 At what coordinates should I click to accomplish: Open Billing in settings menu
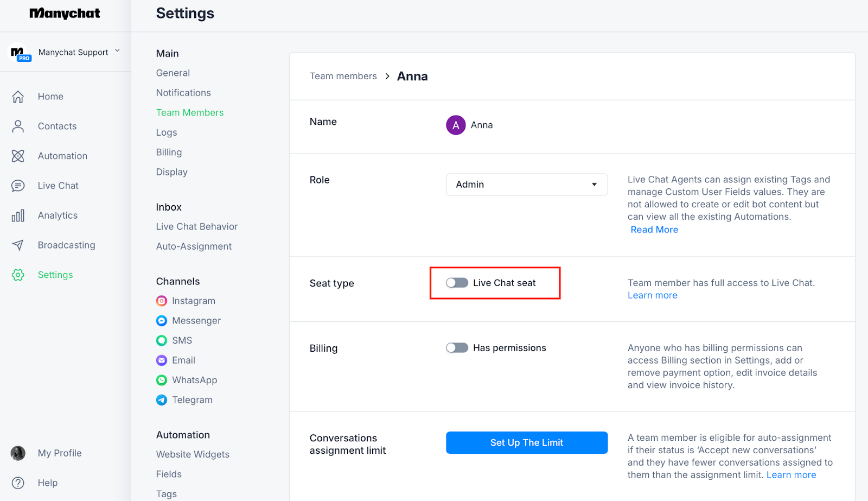(x=169, y=153)
